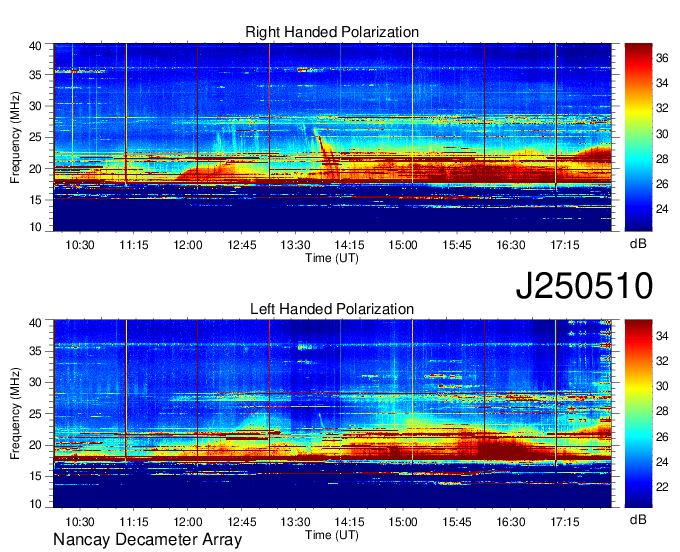
Task: Click the lower plot 'Frequency (MHz)' axis label
Action: (15, 414)
